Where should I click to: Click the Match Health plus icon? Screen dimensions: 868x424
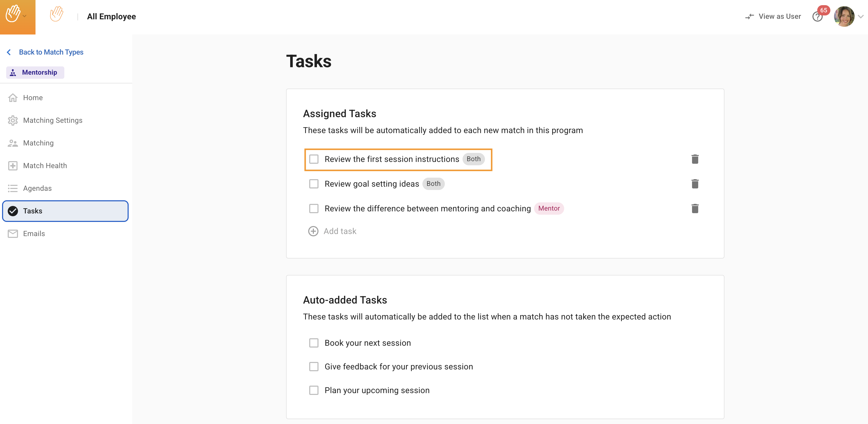[13, 166]
